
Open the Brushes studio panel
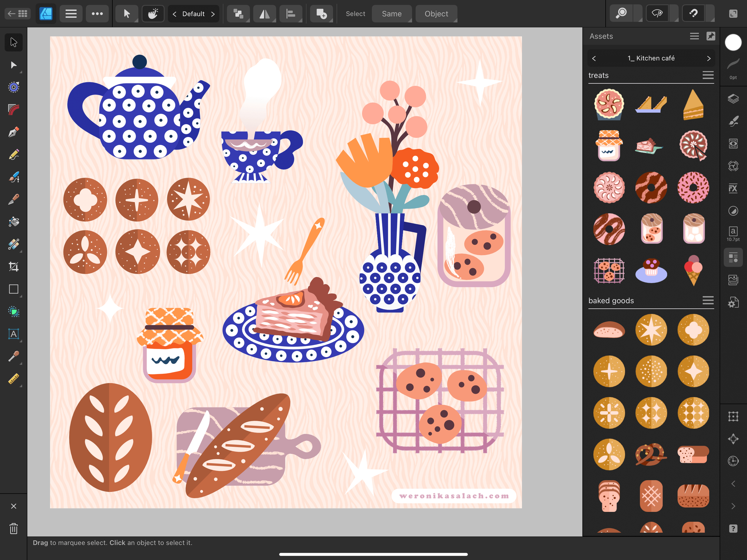[x=734, y=121]
